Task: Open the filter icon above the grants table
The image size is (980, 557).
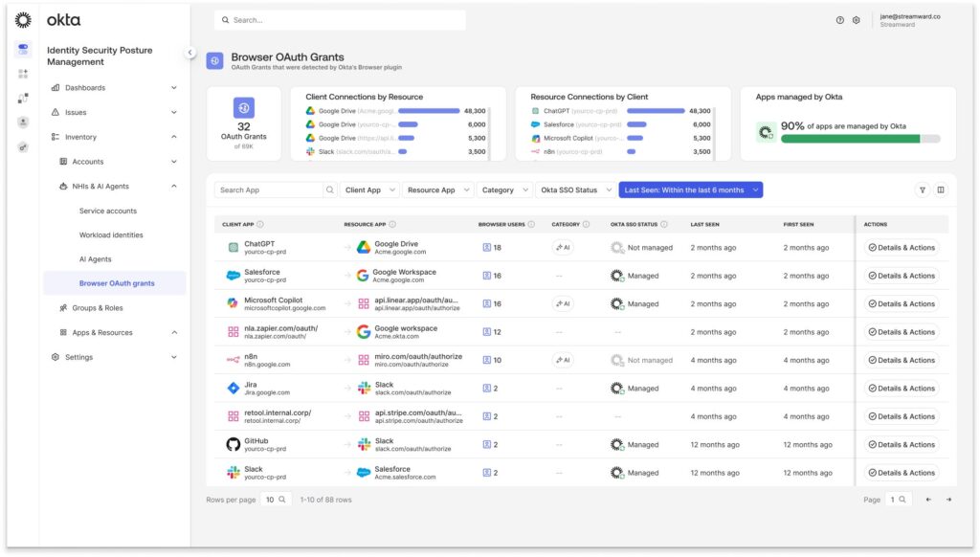Action: click(x=923, y=189)
